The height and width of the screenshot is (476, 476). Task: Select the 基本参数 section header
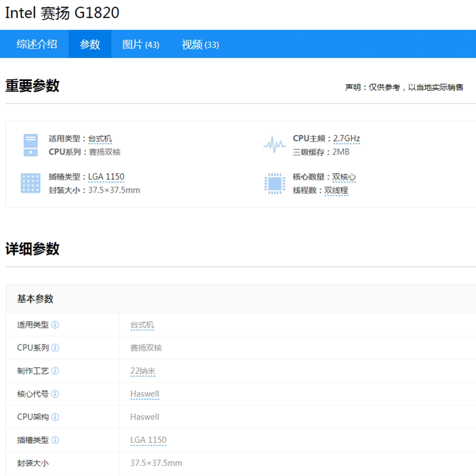[35, 299]
